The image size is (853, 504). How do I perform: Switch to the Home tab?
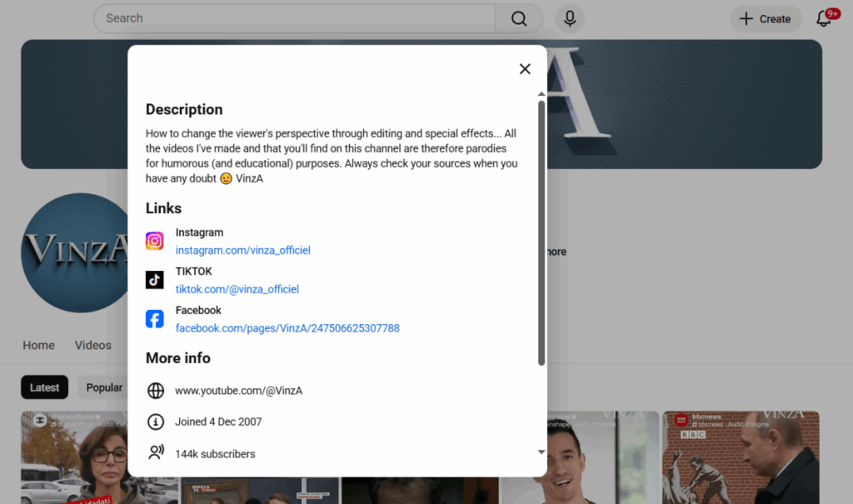click(38, 345)
